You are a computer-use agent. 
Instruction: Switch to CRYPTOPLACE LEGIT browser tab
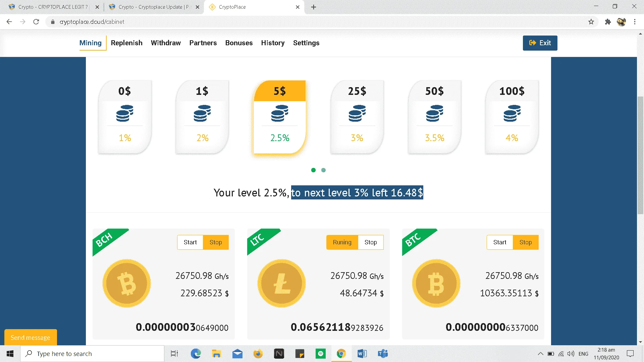coord(53,7)
